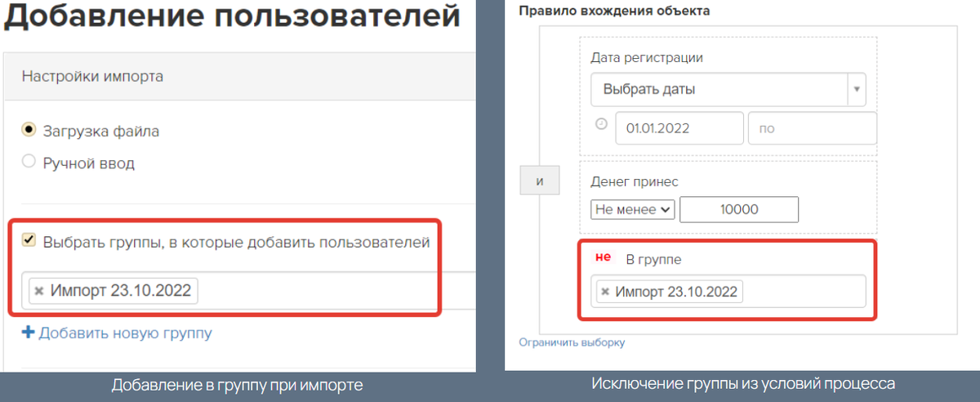Click the groups field in import settings
Image resolution: width=980 pixels, height=402 pixels.
[250, 291]
